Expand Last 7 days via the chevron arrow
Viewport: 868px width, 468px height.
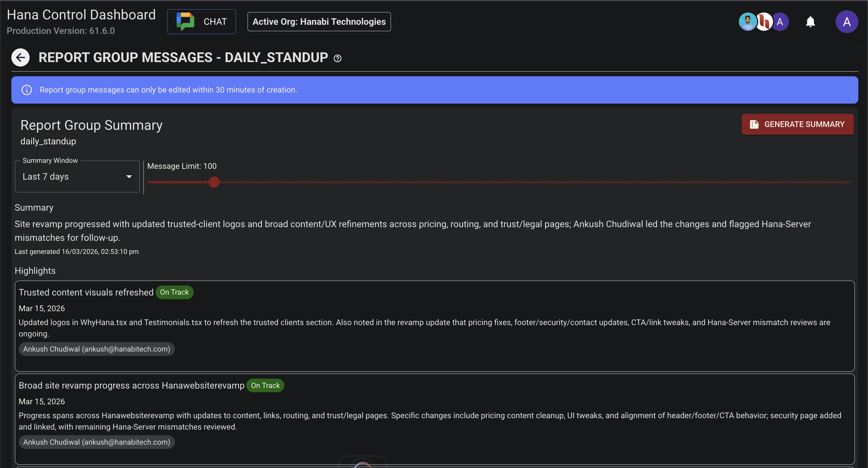[x=129, y=176]
